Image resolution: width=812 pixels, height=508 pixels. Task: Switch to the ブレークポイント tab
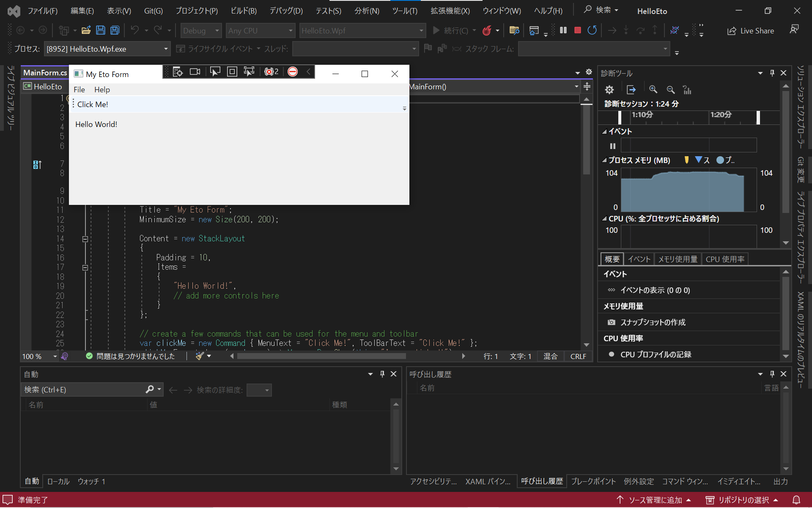click(593, 481)
